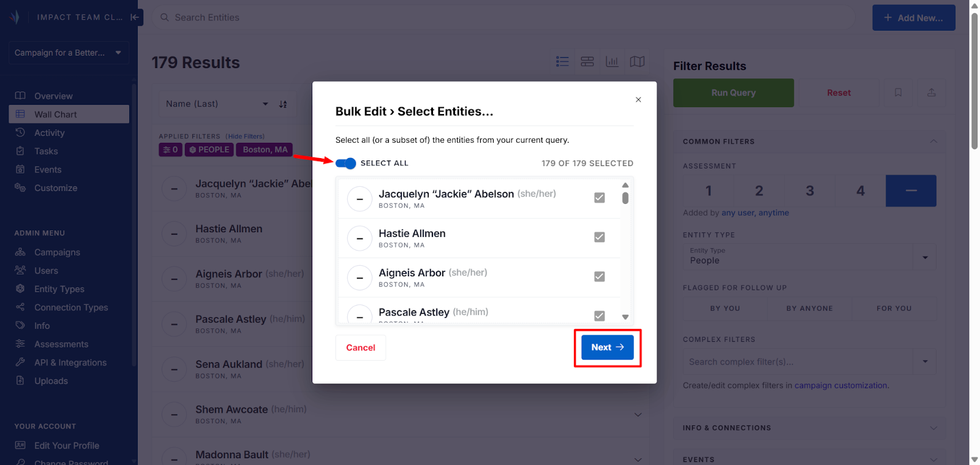This screenshot has width=980, height=465.
Task: Uncheck Jacquelyn "Jackie" Abelson's checkbox
Action: click(600, 198)
